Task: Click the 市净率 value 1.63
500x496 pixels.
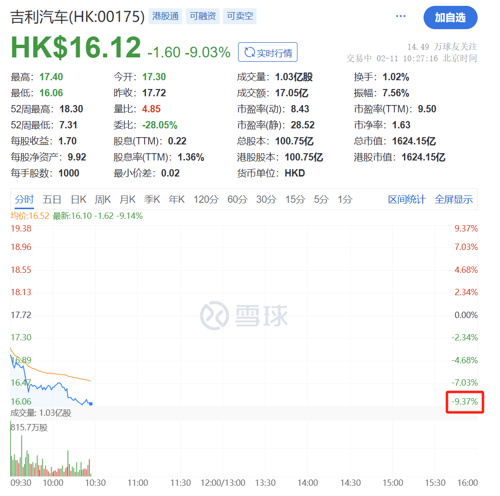Action: coord(401,125)
